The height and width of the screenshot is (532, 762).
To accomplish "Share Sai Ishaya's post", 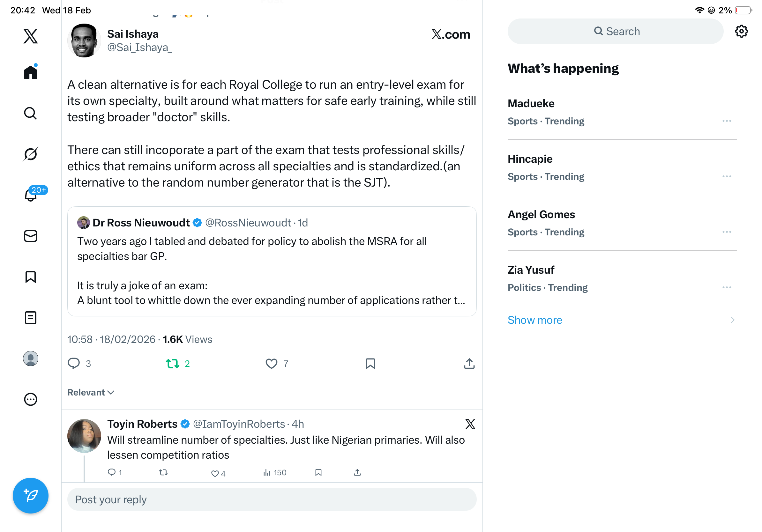I will tap(469, 364).
